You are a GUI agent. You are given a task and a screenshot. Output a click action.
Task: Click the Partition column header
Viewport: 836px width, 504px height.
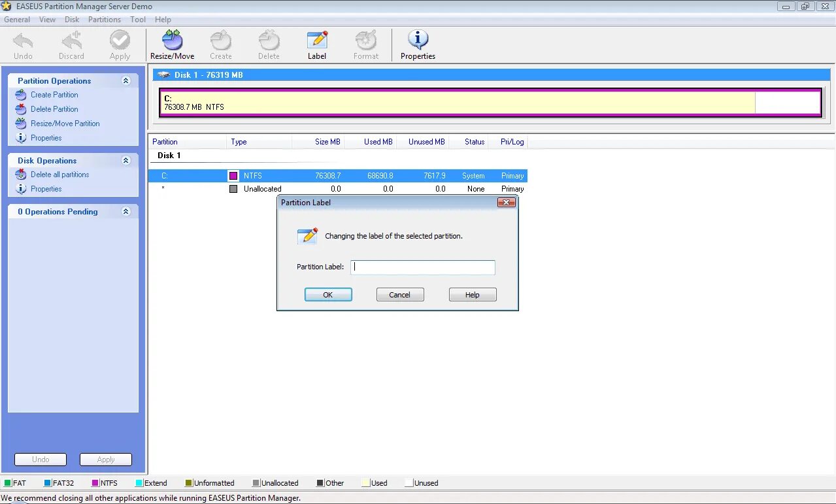click(188, 142)
